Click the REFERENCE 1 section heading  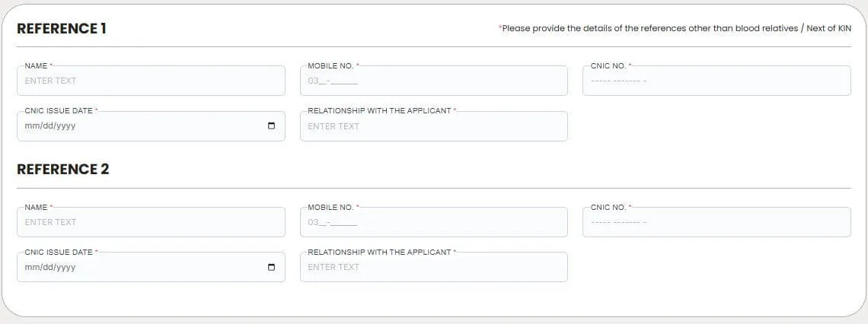pos(62,29)
